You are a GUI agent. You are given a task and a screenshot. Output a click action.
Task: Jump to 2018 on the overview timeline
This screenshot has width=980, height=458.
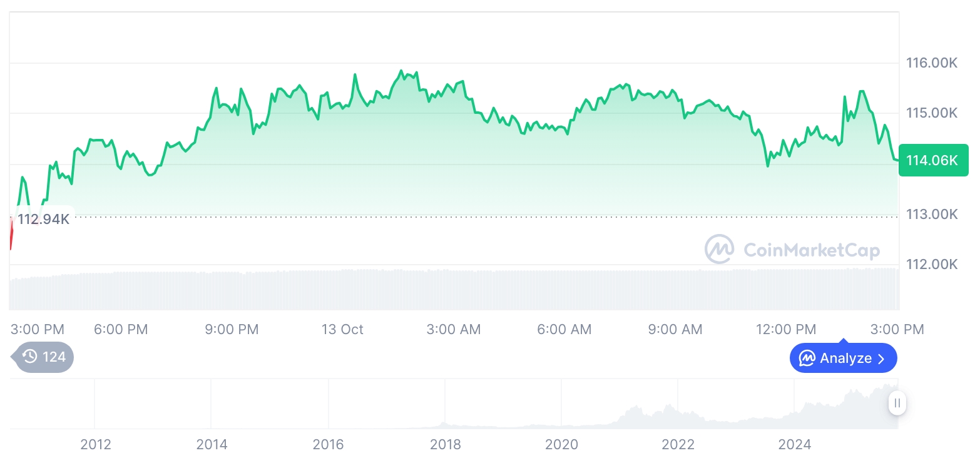point(445,445)
